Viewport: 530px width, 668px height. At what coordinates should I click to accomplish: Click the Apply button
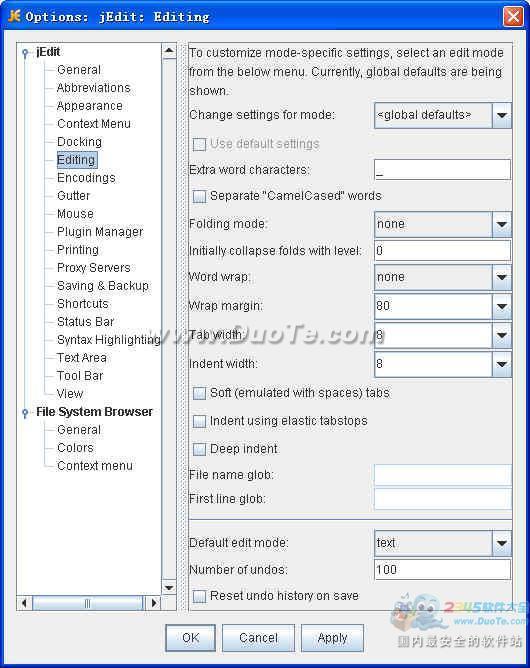[x=332, y=638]
